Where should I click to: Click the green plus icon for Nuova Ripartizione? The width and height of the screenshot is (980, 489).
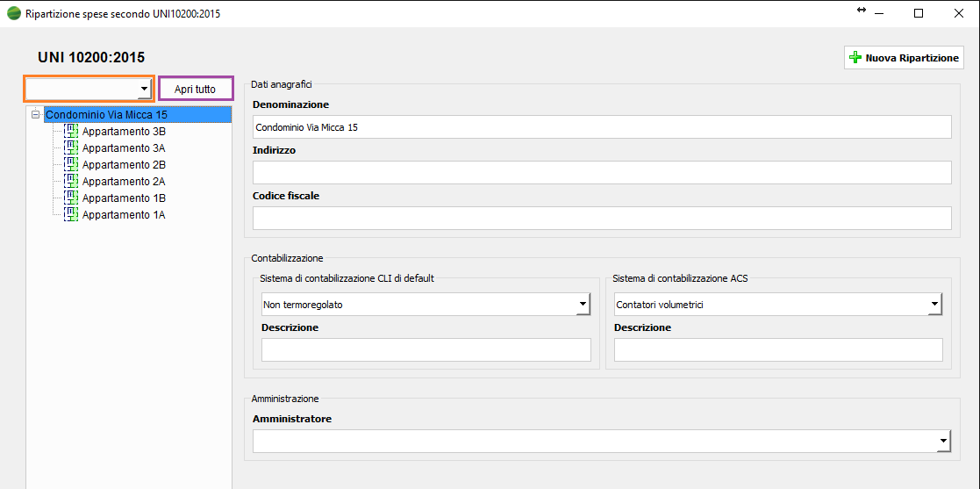pyautogui.click(x=855, y=58)
